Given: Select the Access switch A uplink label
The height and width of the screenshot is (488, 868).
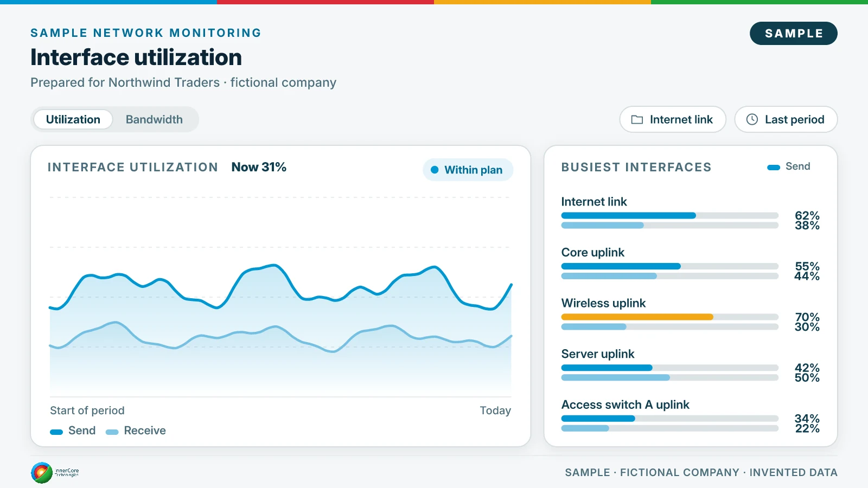Looking at the screenshot, I should [x=626, y=404].
